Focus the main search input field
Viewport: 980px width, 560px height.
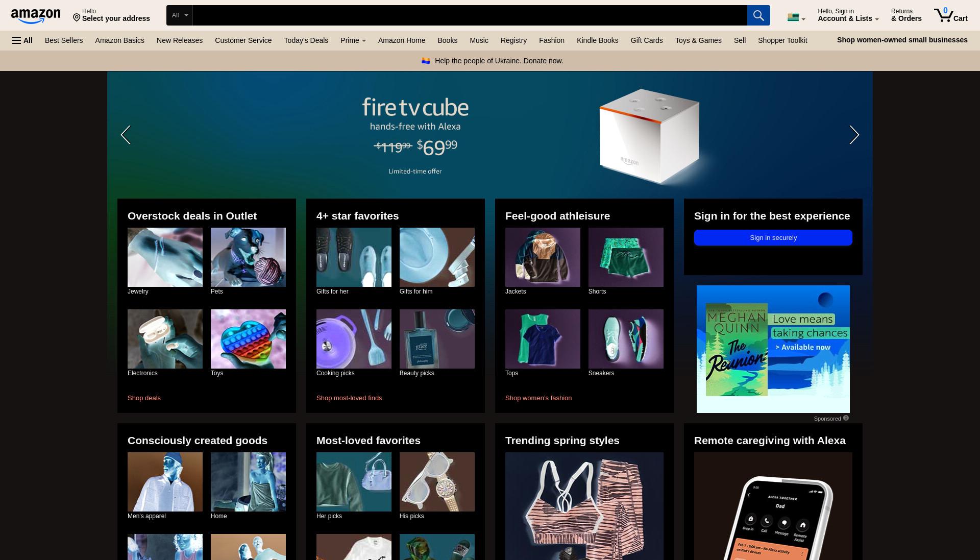470,15
